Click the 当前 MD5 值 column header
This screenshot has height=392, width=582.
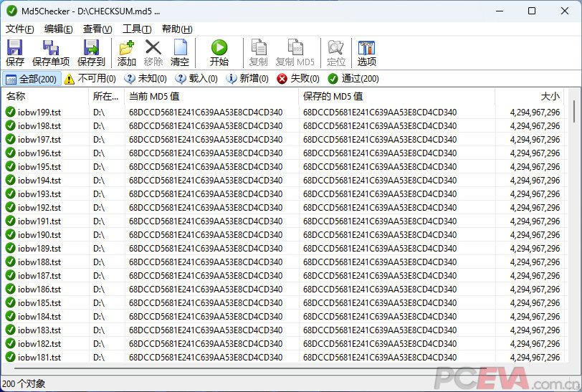(211, 96)
